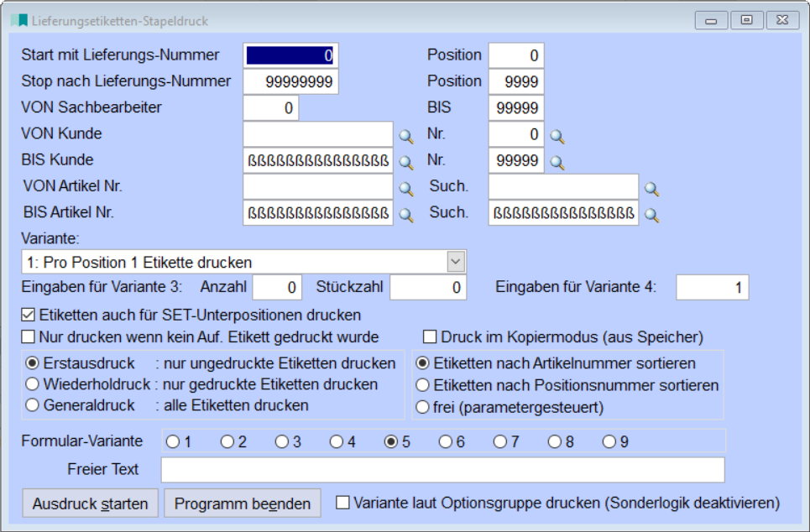The image size is (810, 532).
Task: Enable Druck im Kopiermodus checkbox
Action: tap(430, 337)
